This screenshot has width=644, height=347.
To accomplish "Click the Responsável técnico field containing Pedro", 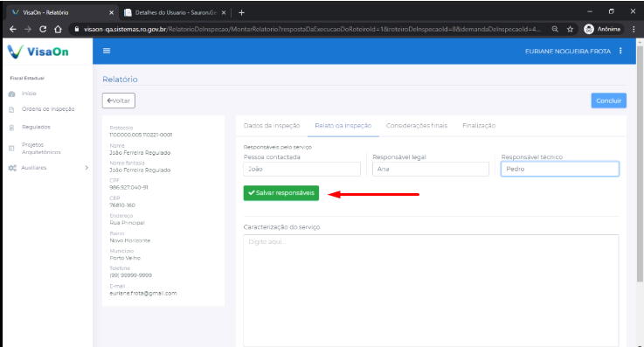I will 560,170.
